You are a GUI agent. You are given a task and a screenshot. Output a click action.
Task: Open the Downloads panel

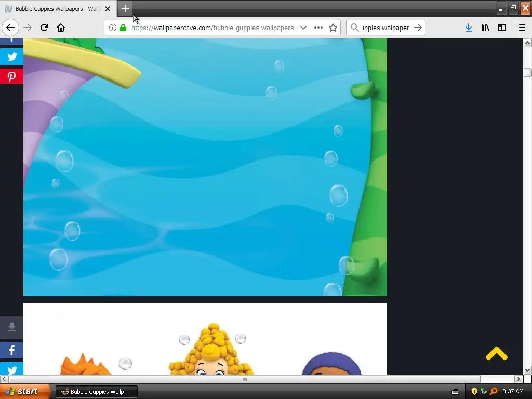[x=469, y=28]
